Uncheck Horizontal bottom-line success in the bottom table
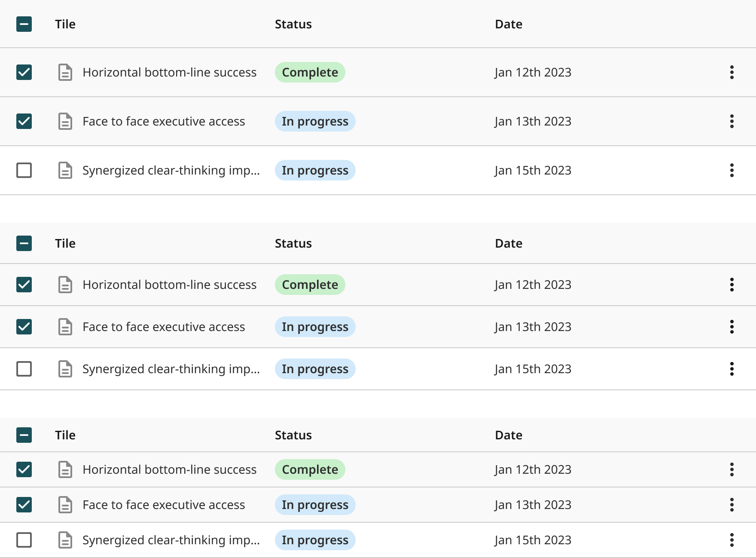The image size is (756, 558). point(24,469)
